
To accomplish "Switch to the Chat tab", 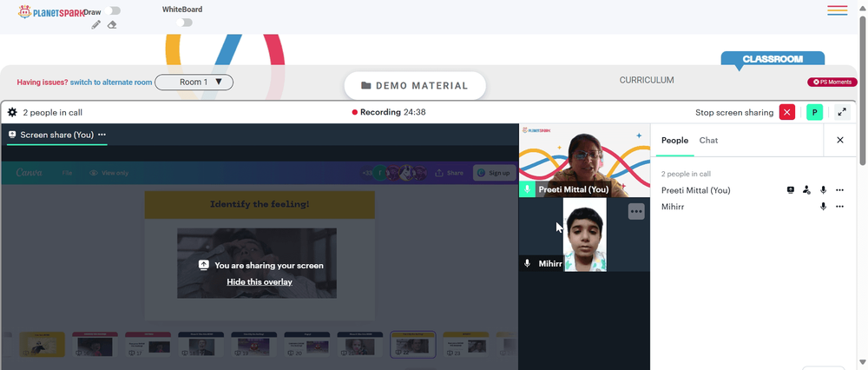I will coord(708,140).
